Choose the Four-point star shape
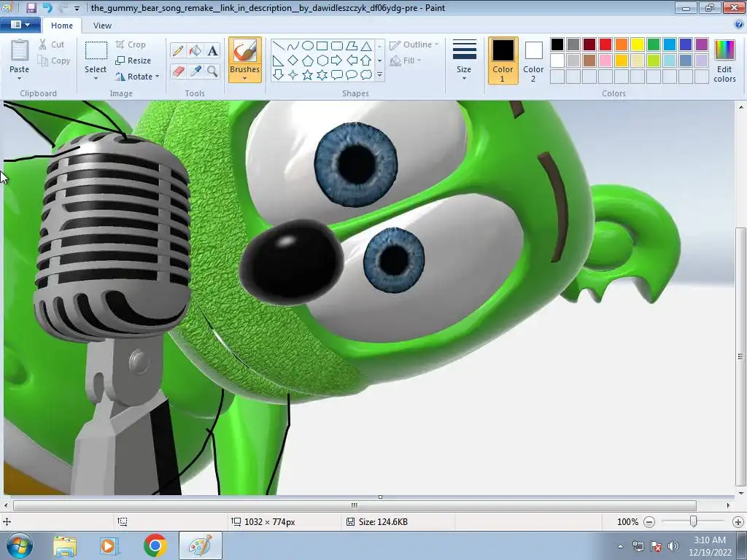The width and height of the screenshot is (747, 560). tap(293, 75)
